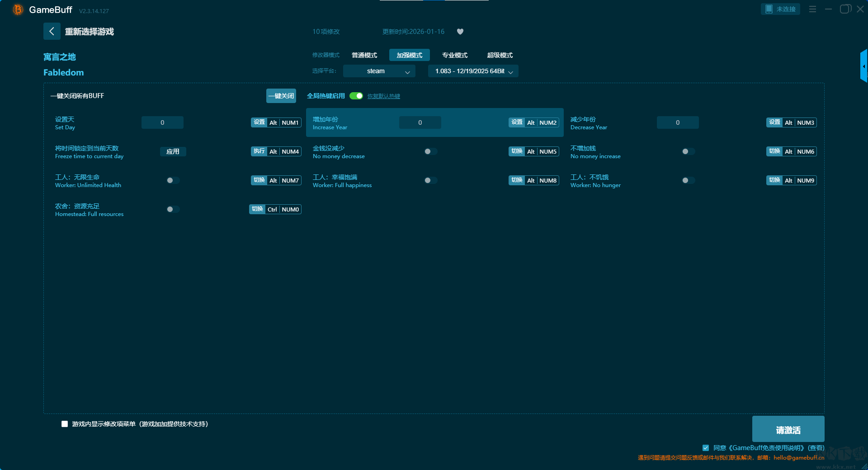868x470 pixels.
Task: Expand the game version 1.083 dropdown
Action: (473, 71)
